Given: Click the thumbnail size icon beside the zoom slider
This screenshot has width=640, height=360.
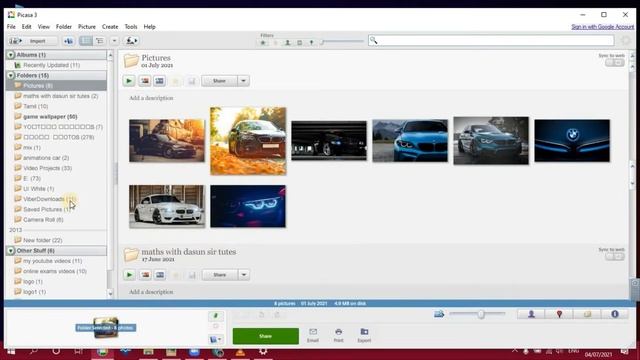Looking at the screenshot, I should coord(439,314).
